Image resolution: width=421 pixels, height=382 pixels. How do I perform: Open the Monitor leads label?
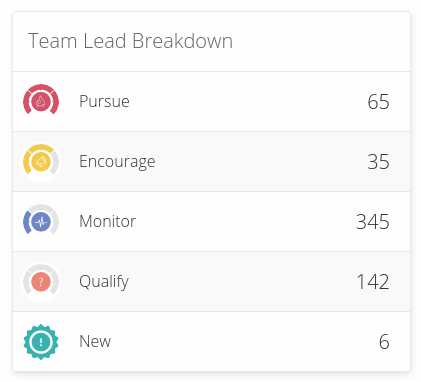point(107,221)
